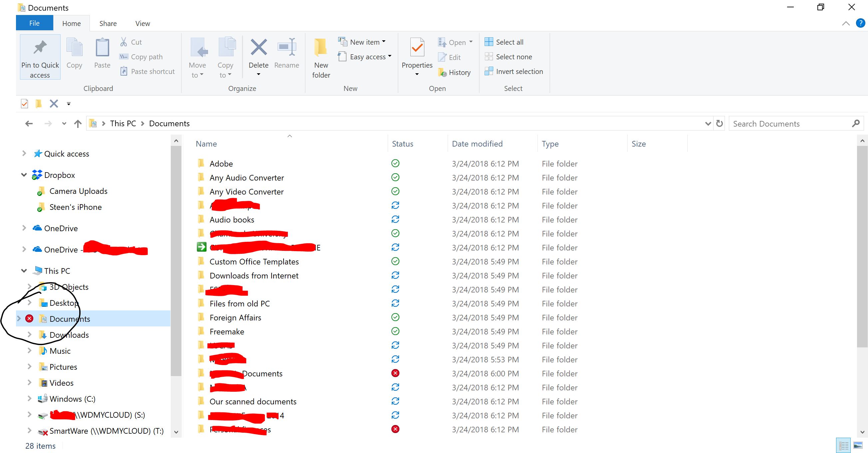
Task: Select the Custom Office Templates folder
Action: [254, 261]
